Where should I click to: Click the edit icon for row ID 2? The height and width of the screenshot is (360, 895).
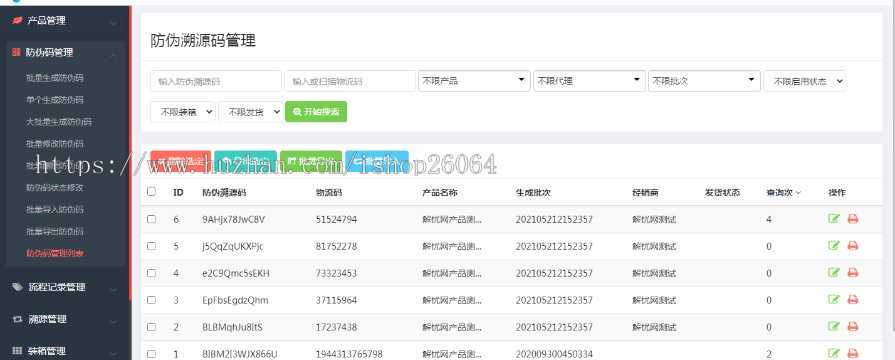coord(833,326)
